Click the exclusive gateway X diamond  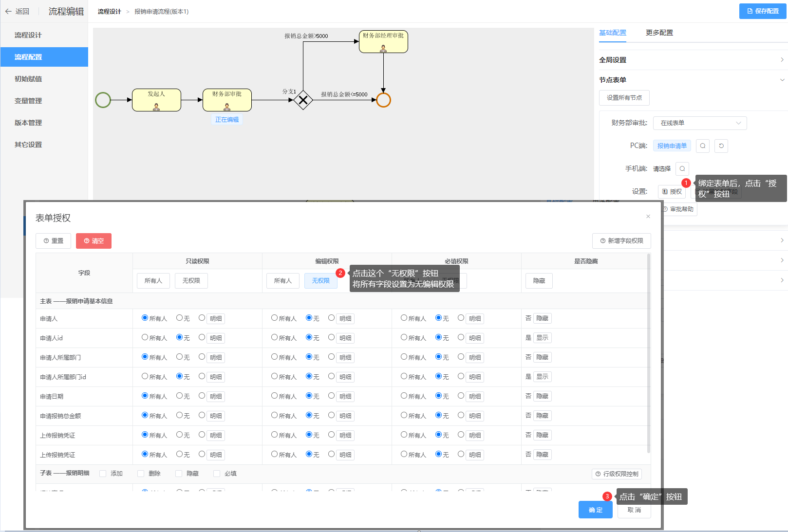(x=303, y=100)
